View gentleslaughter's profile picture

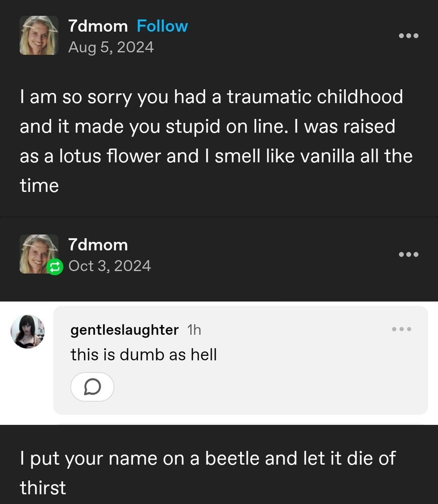pos(28,331)
